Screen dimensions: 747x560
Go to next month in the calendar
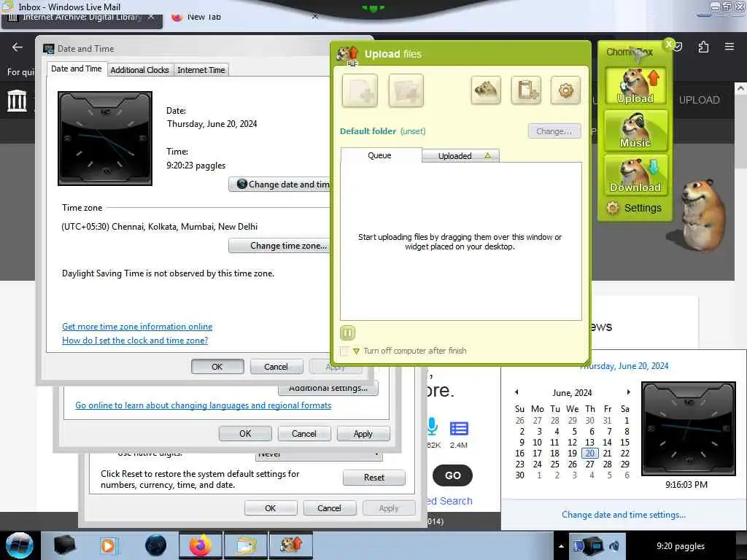point(628,392)
